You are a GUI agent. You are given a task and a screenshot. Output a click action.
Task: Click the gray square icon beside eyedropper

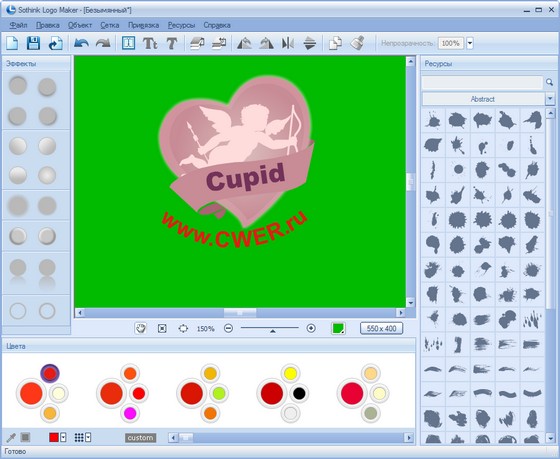coord(25,437)
